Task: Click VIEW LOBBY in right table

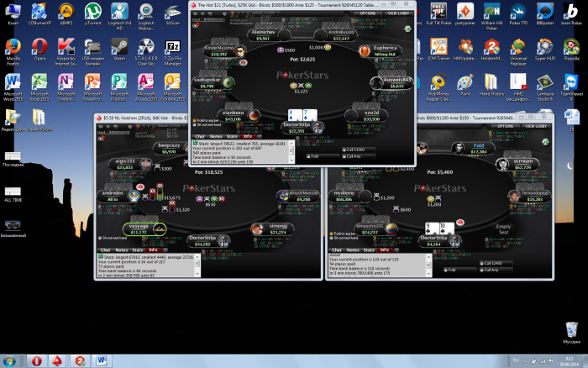Action: 536,126
